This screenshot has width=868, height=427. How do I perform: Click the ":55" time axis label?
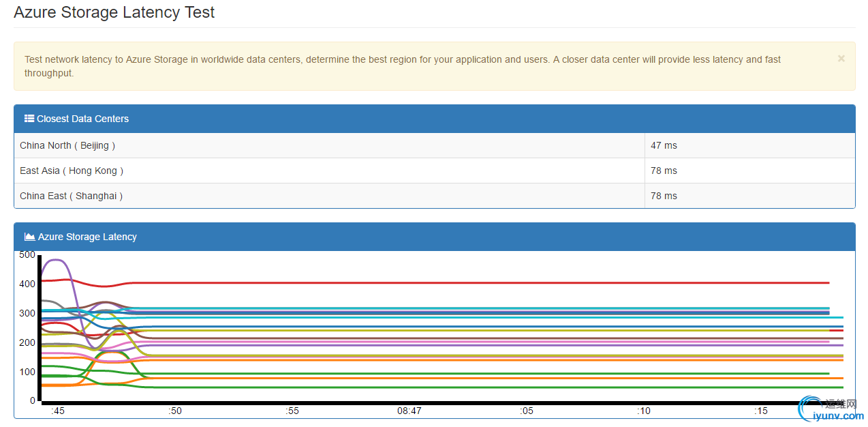pyautogui.click(x=292, y=411)
